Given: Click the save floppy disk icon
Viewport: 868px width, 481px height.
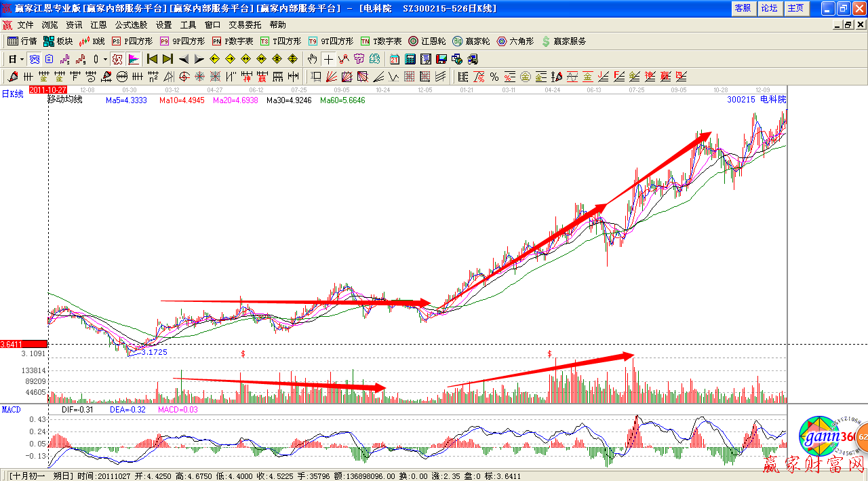Looking at the screenshot, I should click(x=441, y=59).
